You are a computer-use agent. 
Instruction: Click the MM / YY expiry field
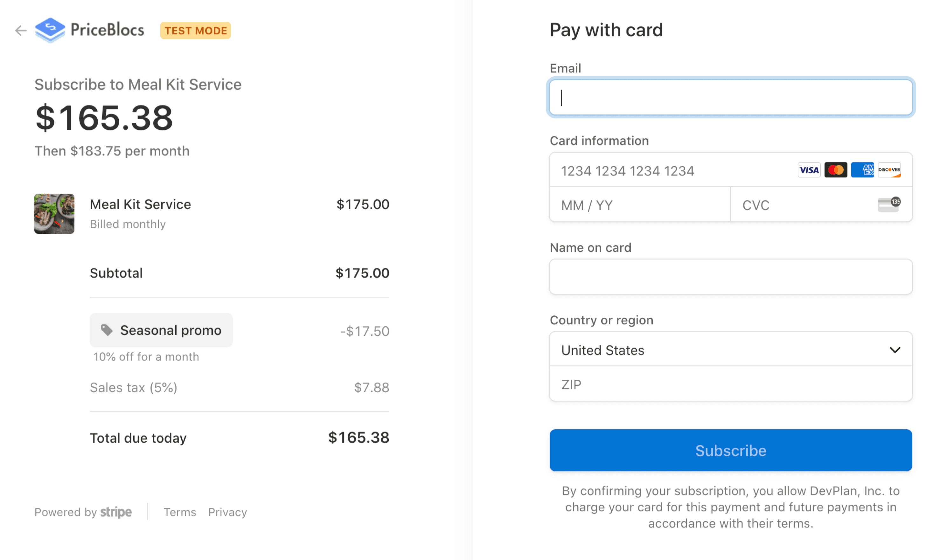pos(639,205)
